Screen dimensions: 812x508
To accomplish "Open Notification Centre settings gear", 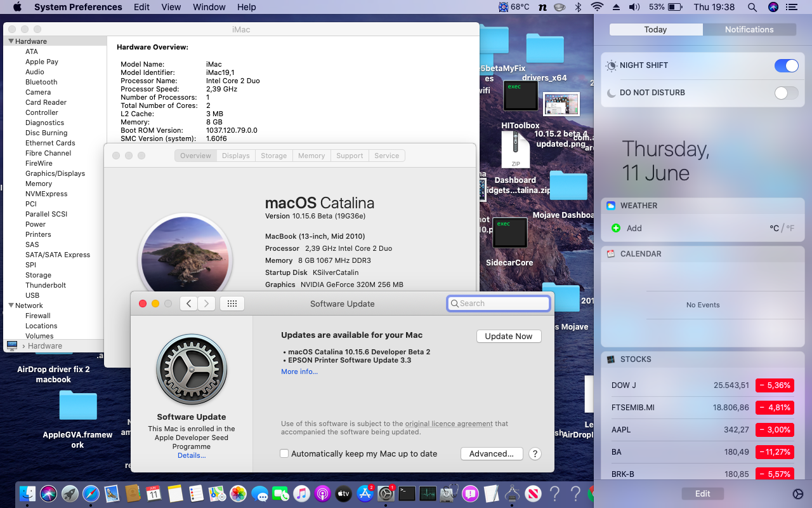I will tap(798, 494).
